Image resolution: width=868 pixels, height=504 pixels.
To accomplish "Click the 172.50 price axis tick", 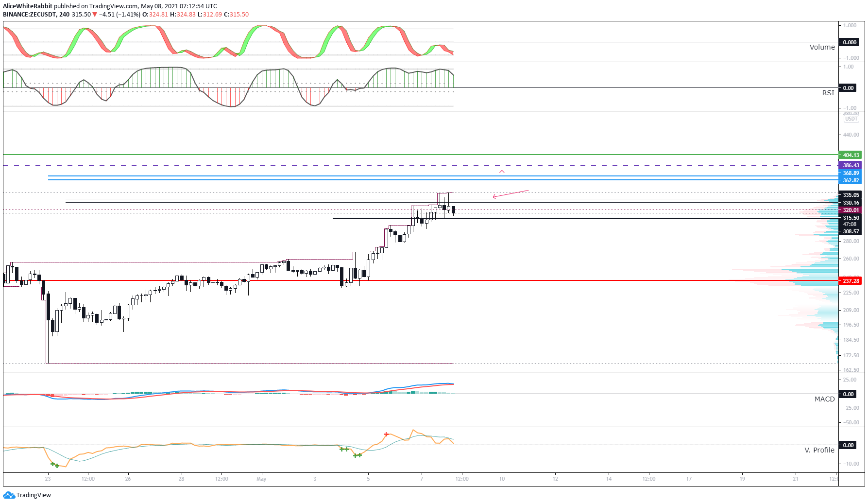I will [851, 355].
